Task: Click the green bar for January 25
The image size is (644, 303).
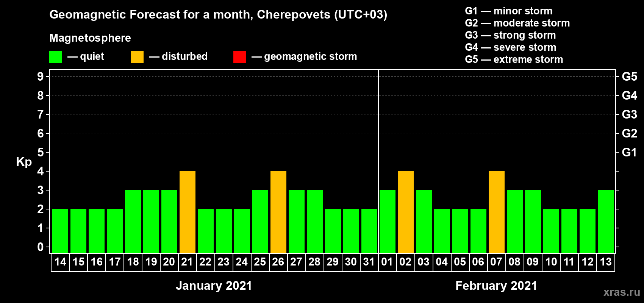Action: pyautogui.click(x=260, y=221)
